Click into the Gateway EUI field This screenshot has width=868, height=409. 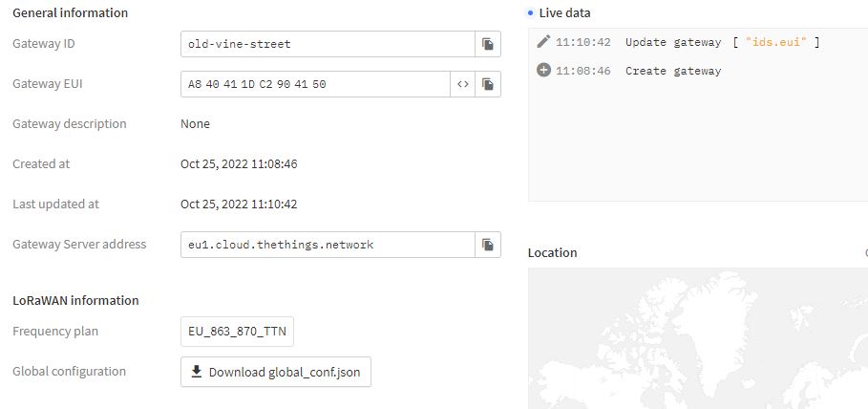tap(314, 84)
